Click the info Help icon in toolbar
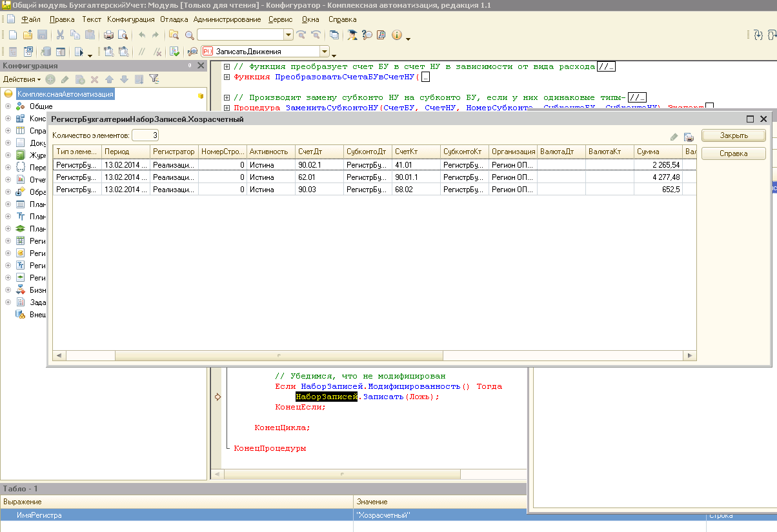This screenshot has height=532, width=777. 397,35
